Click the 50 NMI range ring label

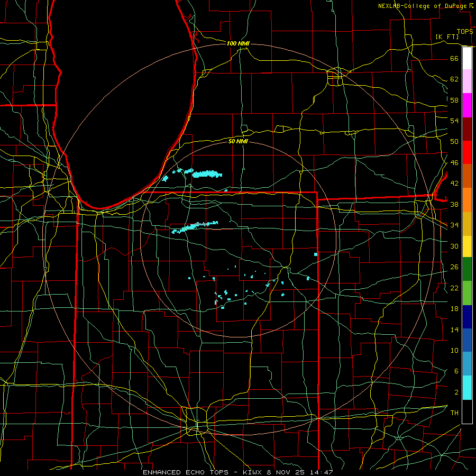(x=238, y=141)
